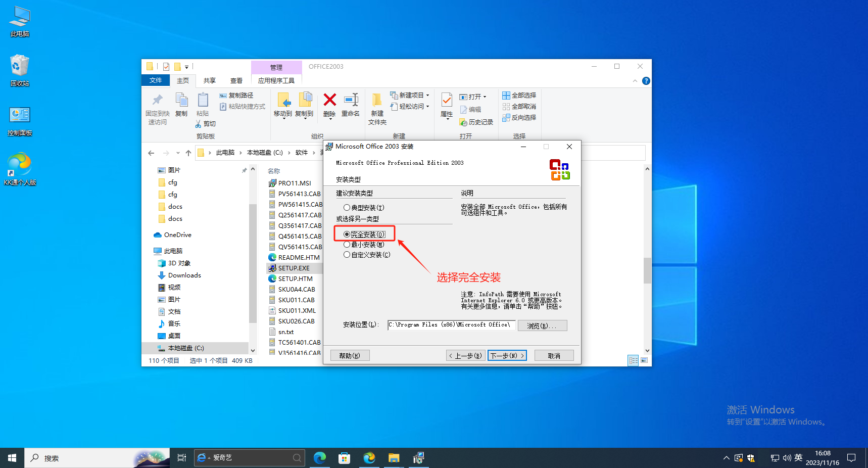The width and height of the screenshot is (868, 468).
Task: Click the Cut scissors icon
Action: (x=198, y=124)
